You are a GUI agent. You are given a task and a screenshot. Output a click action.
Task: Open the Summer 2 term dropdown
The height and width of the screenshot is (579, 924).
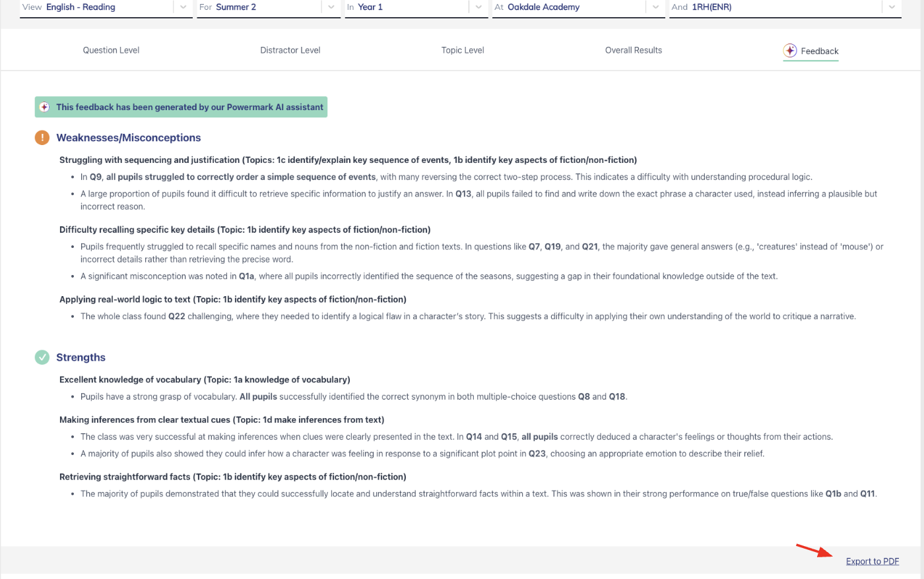(x=331, y=7)
